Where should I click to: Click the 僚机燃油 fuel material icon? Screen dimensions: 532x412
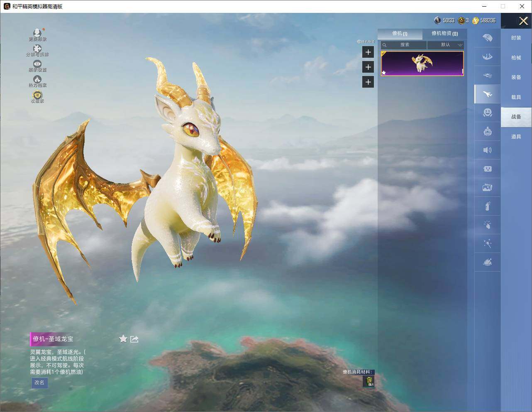tap(368, 381)
